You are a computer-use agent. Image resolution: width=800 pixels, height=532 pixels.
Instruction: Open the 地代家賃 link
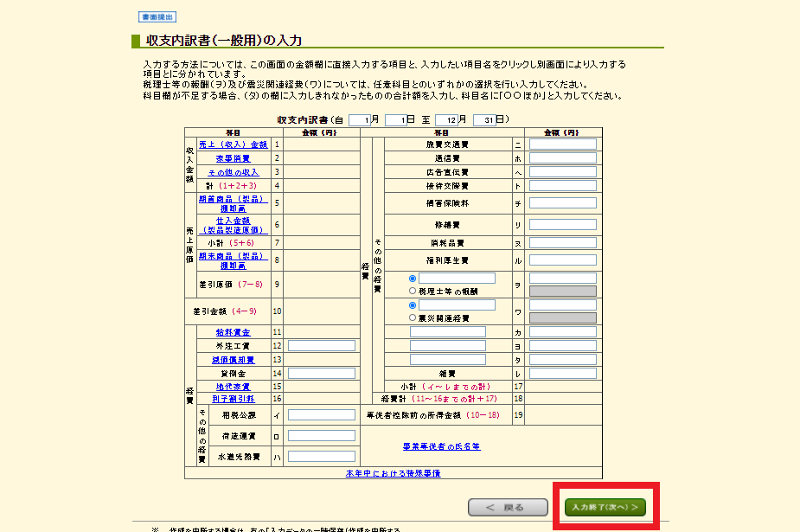[234, 387]
